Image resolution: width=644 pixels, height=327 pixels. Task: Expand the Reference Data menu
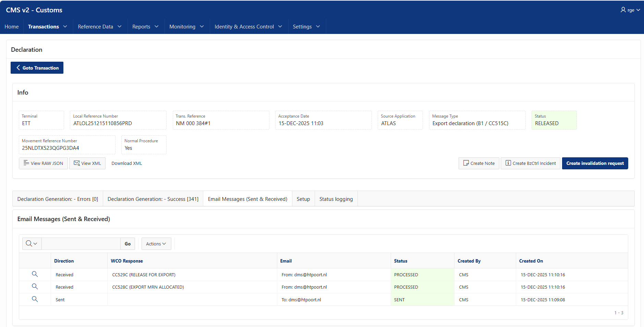(x=100, y=26)
